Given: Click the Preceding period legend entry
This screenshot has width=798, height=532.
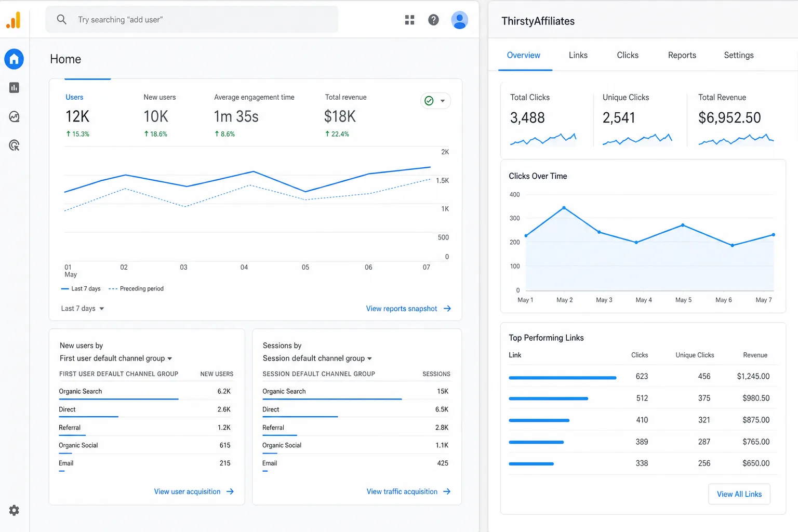Looking at the screenshot, I should pos(136,289).
